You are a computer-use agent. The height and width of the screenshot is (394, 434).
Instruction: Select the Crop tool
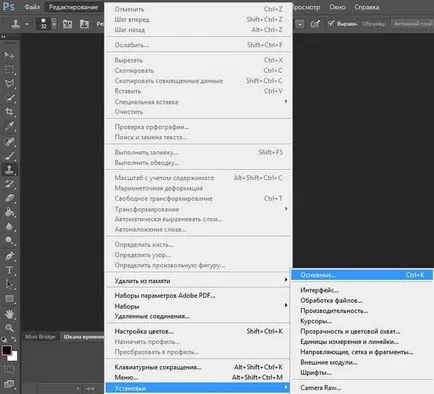pos(9,112)
